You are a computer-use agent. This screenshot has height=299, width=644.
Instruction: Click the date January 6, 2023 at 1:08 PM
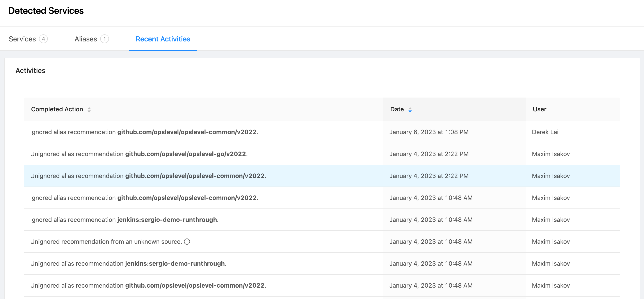pos(429,132)
